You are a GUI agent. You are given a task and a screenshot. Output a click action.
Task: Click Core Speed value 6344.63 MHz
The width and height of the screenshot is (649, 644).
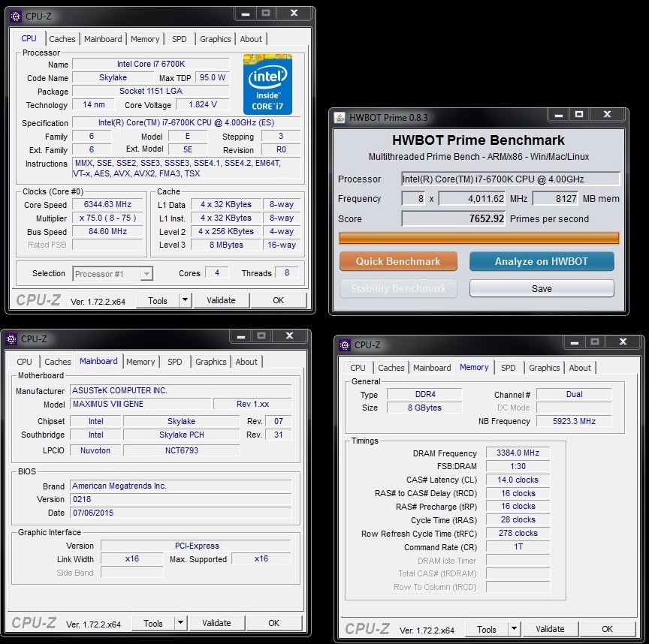(x=107, y=204)
